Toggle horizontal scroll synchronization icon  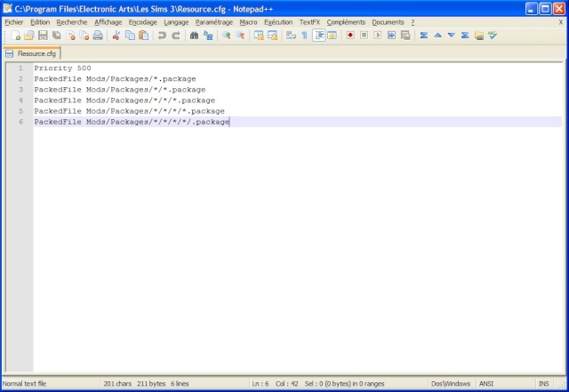pyautogui.click(x=272, y=36)
